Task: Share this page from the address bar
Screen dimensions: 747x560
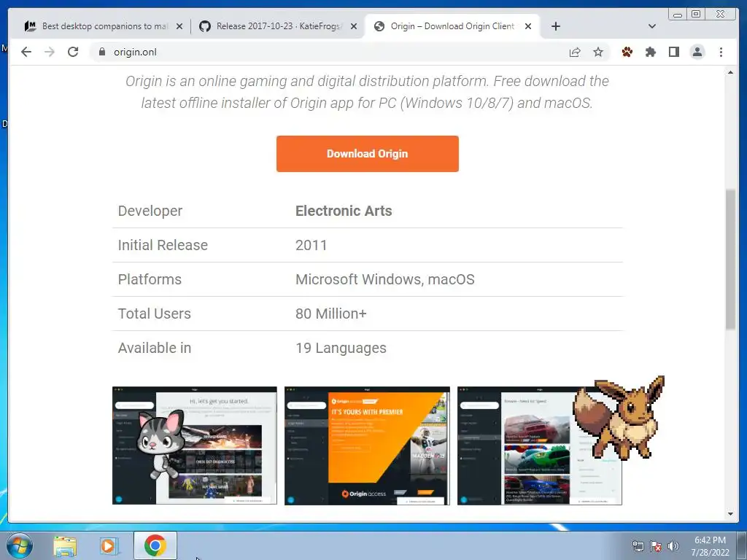Action: (575, 52)
